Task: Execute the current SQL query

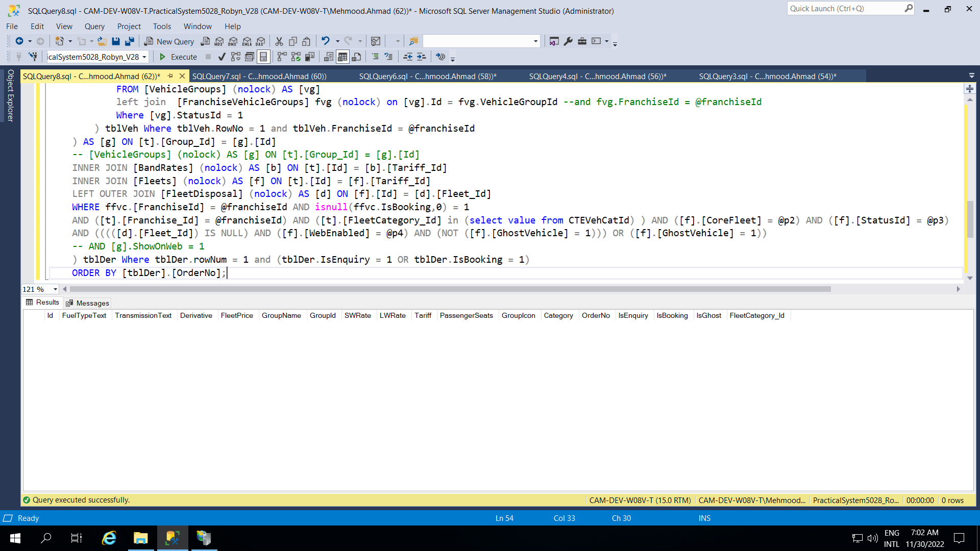Action: click(178, 57)
